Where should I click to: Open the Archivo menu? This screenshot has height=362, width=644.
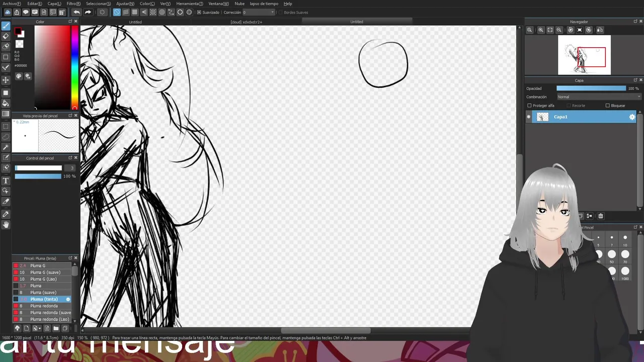tap(12, 4)
